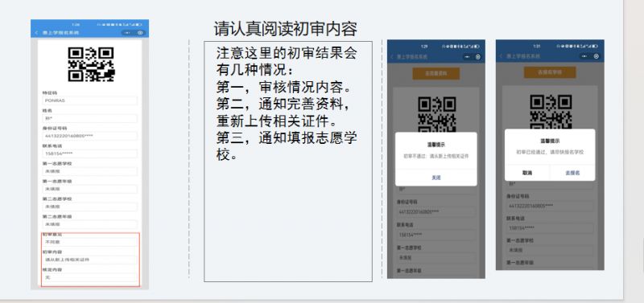The width and height of the screenshot is (644, 303).
Task: Tap circular close icon in right phone header
Action: point(596,56)
